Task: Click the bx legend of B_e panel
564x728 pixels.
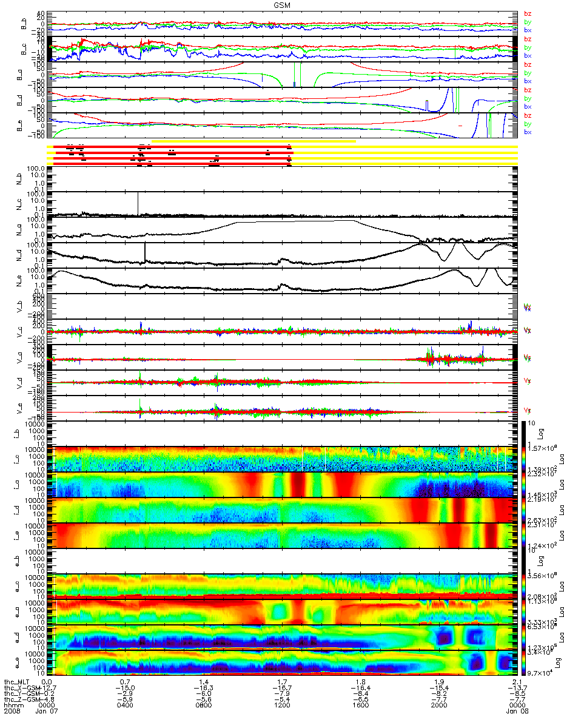Action: (528, 132)
